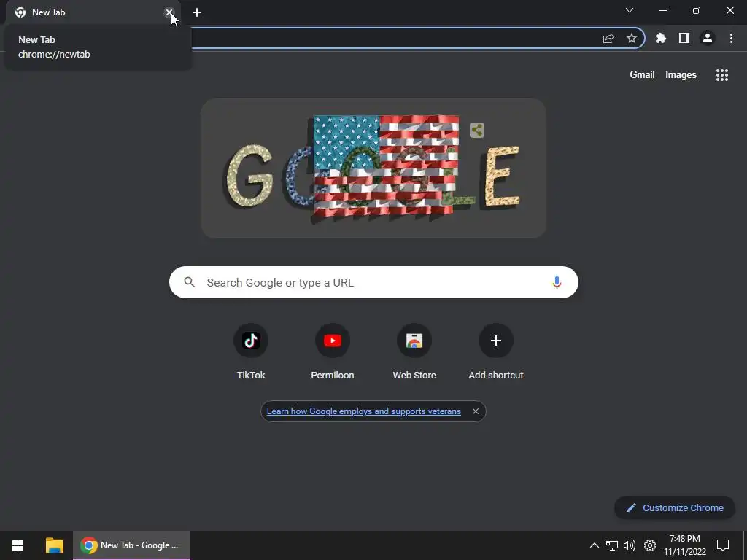
Task: Open the notification center icon
Action: 723,545
